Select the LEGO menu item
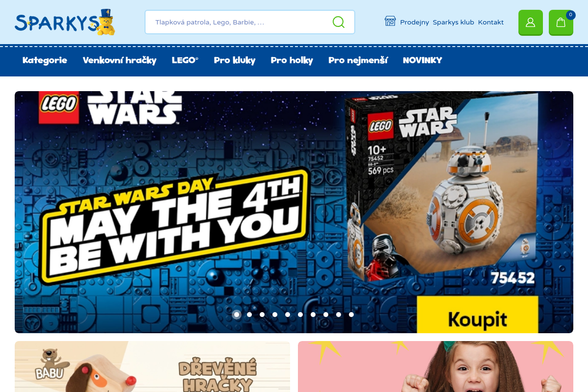 (x=185, y=60)
